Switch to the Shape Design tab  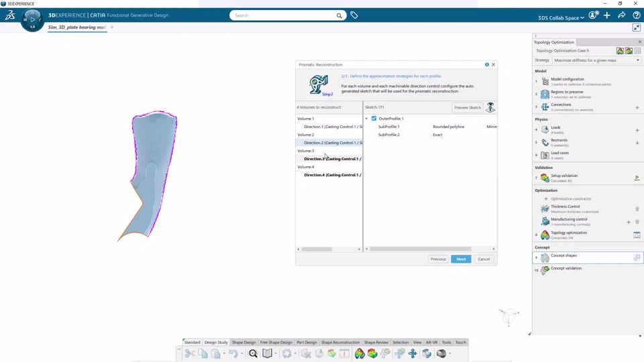coord(244,343)
